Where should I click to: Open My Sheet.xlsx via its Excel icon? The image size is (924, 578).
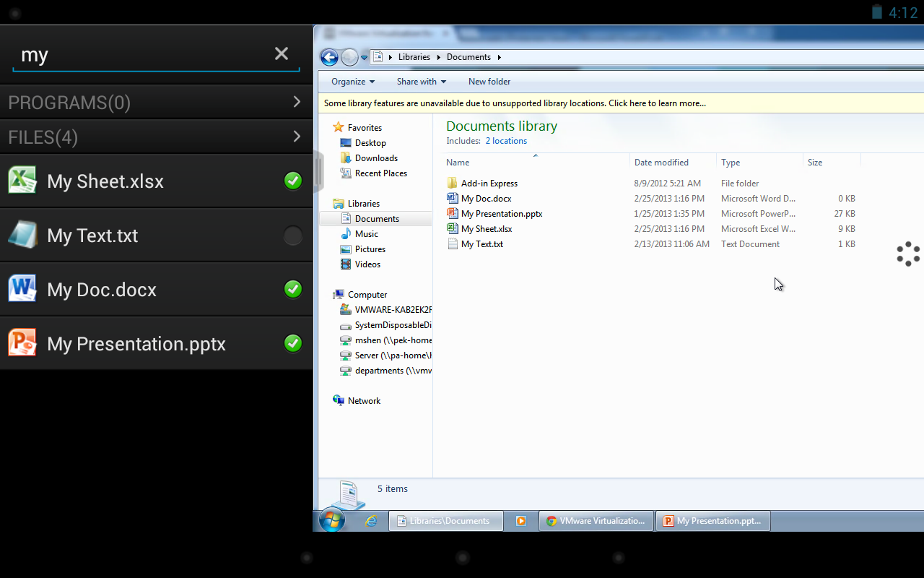tap(21, 181)
